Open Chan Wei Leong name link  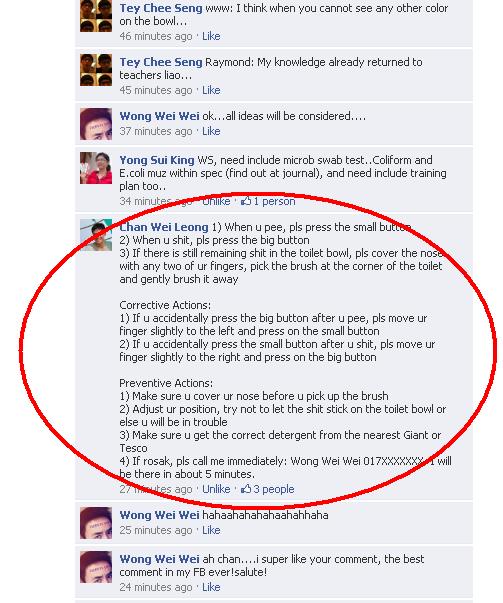click(x=164, y=227)
